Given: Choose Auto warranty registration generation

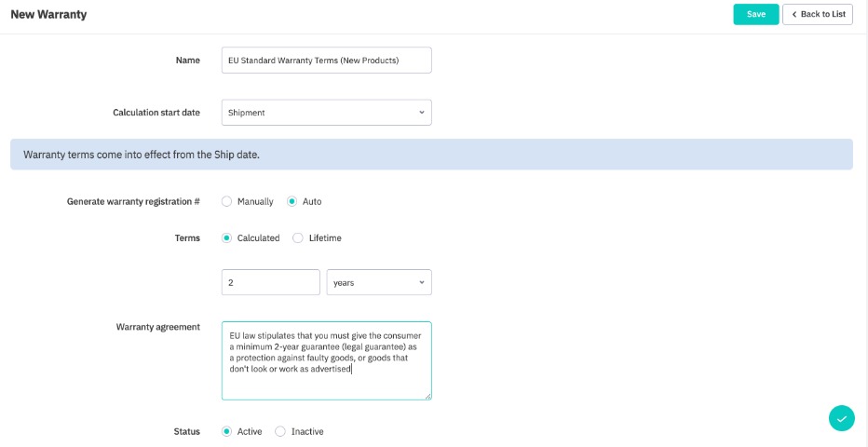Looking at the screenshot, I should [x=292, y=201].
